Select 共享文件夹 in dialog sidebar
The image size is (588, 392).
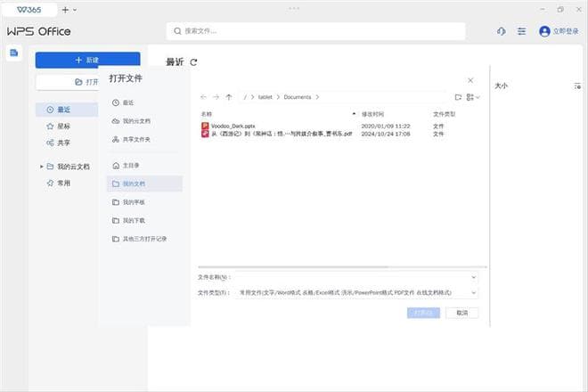pos(136,140)
